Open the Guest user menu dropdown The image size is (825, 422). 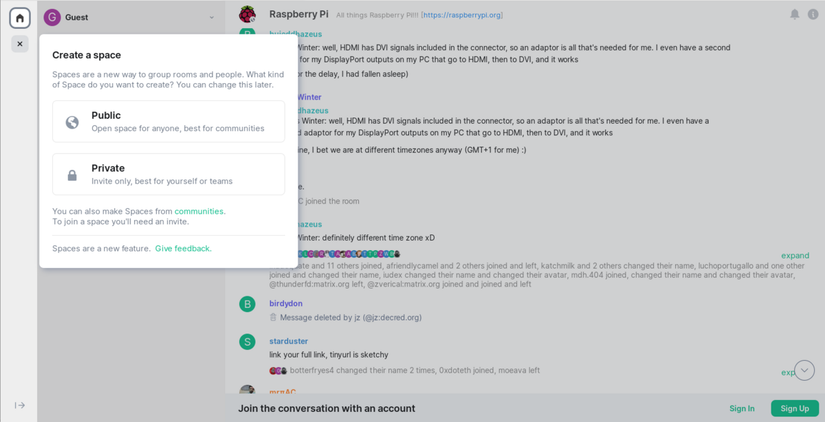click(x=211, y=17)
